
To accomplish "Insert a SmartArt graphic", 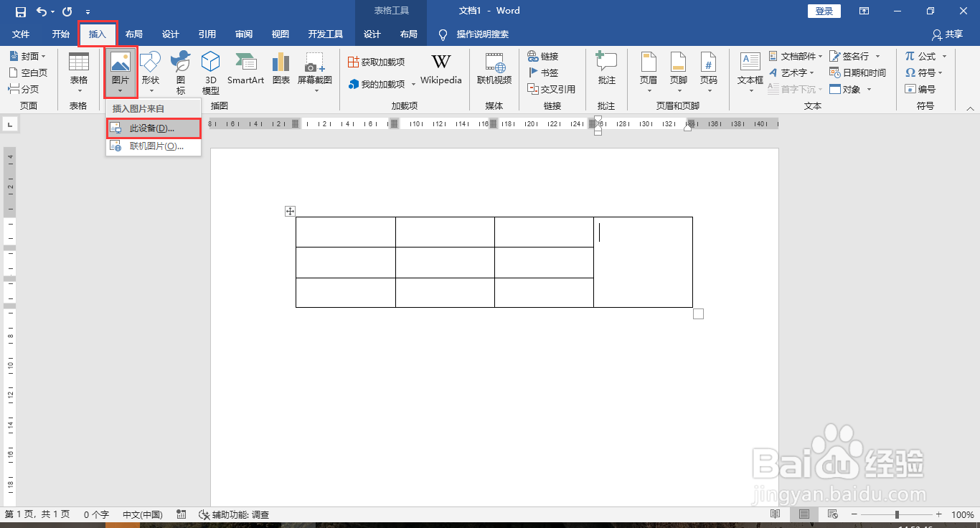I will click(x=245, y=72).
